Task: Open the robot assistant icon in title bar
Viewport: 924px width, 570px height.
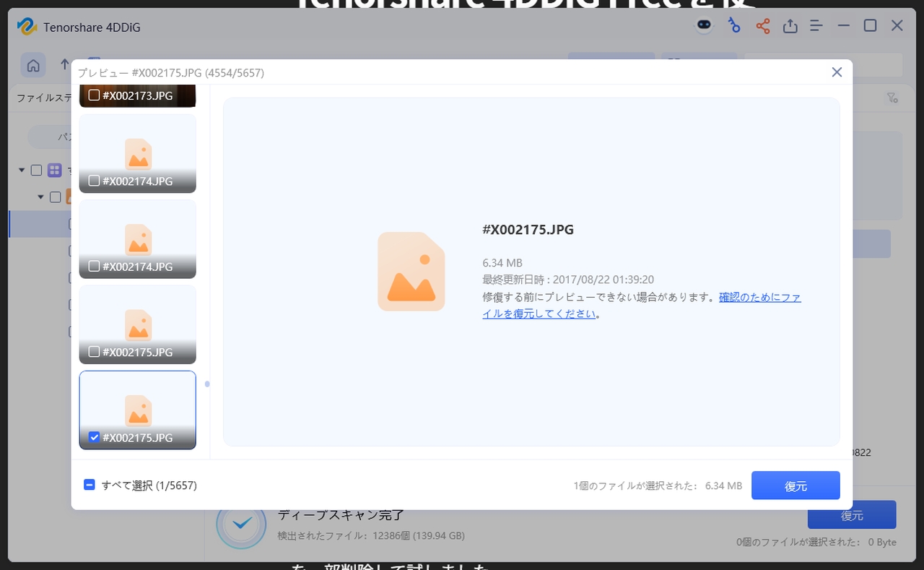Action: (704, 26)
